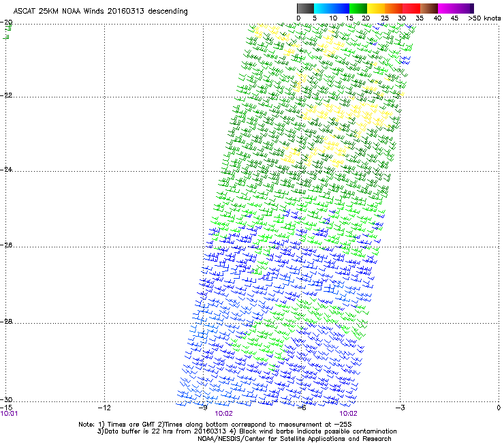Click the orange 25-30 knots color segment
Image resolution: width=504 pixels, height=443 pixels.
coord(394,8)
